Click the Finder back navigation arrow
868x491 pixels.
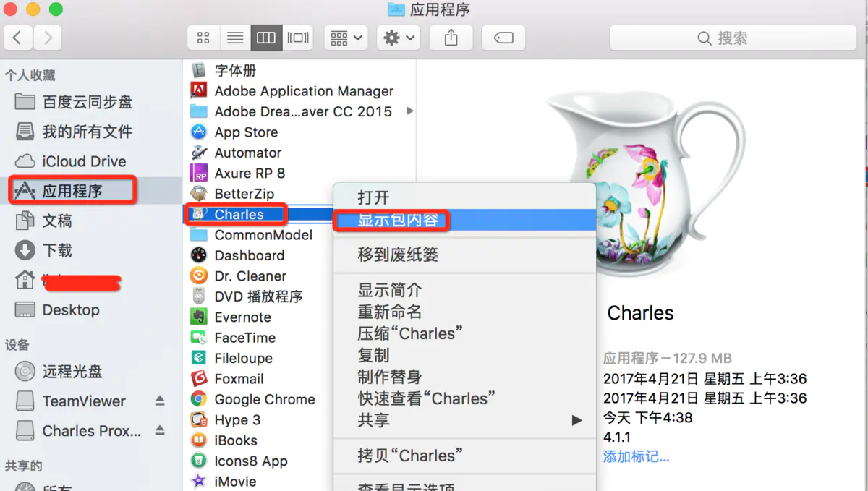click(x=17, y=38)
